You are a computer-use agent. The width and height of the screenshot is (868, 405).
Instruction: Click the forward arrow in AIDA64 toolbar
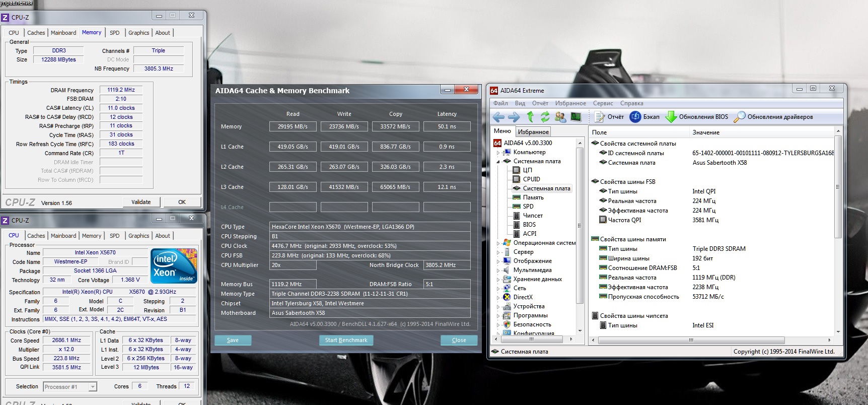click(514, 117)
